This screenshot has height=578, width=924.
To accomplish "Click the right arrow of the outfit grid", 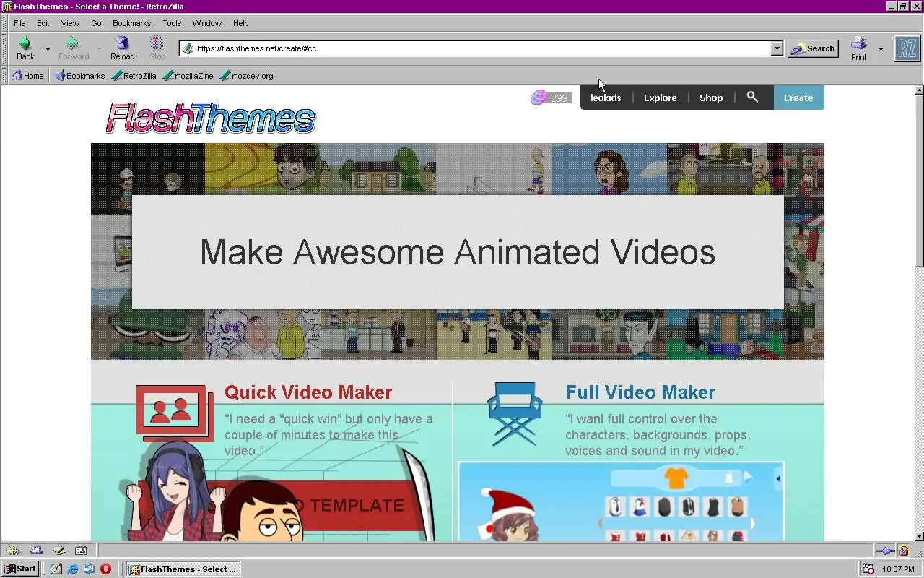I will tap(753, 523).
